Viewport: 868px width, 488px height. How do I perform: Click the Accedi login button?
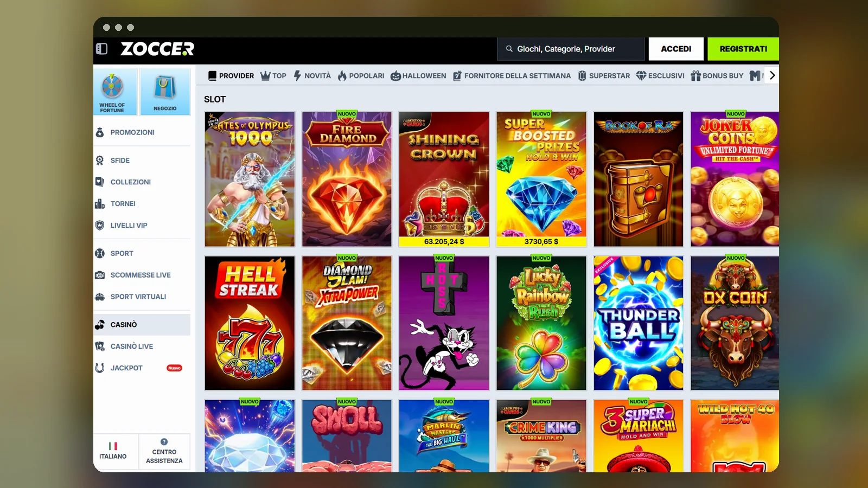pyautogui.click(x=676, y=49)
